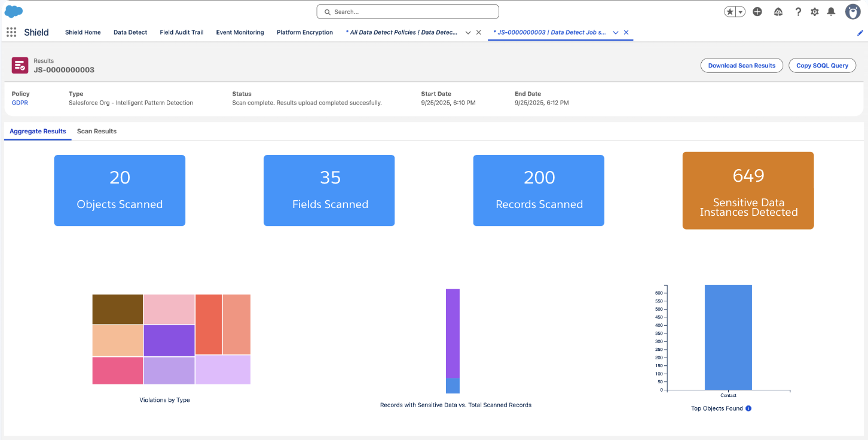868x440 pixels.
Task: Open the Event Monitoring nav tab
Action: point(240,32)
